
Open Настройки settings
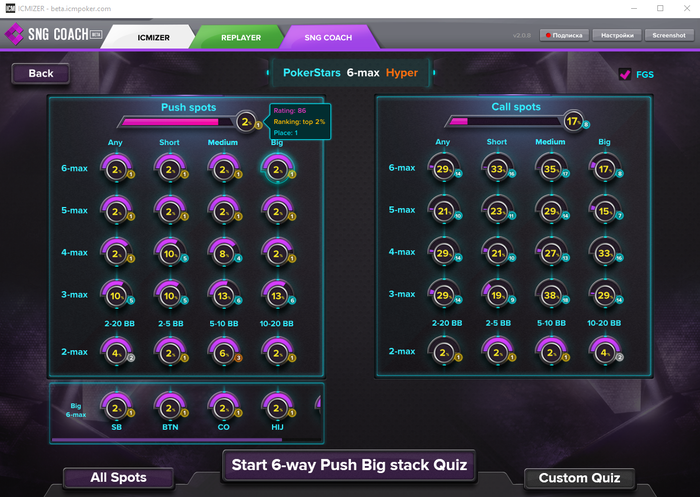click(x=617, y=35)
